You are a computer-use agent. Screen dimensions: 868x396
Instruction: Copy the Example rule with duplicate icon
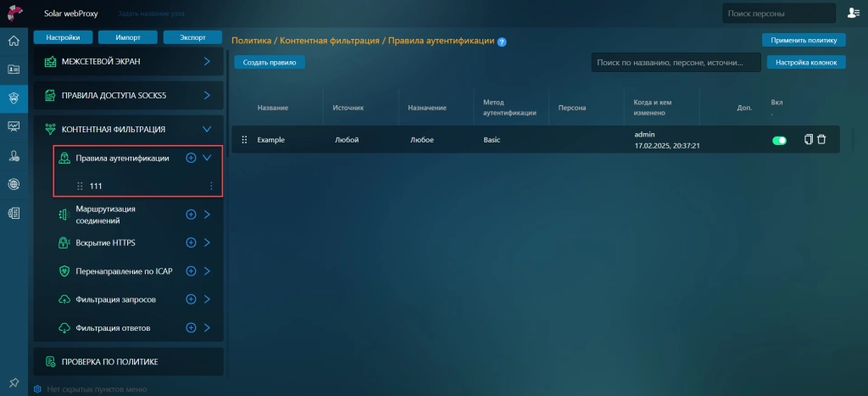point(808,140)
